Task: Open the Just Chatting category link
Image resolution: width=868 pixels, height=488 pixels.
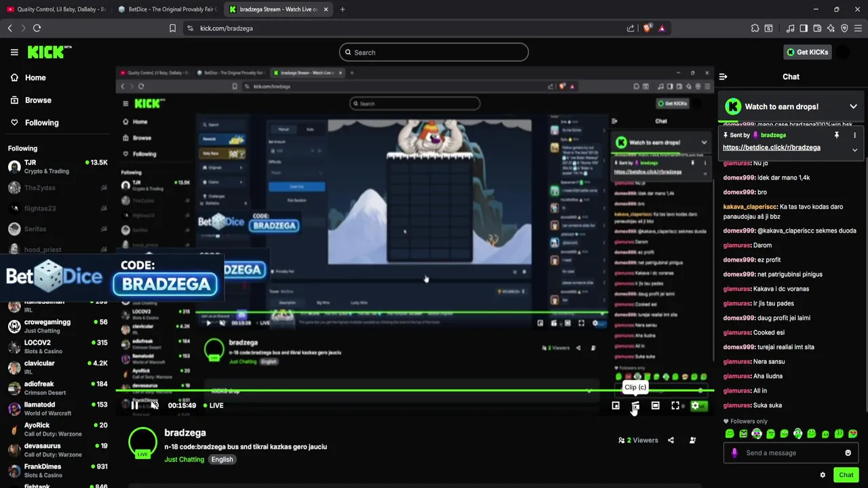Action: click(x=184, y=460)
